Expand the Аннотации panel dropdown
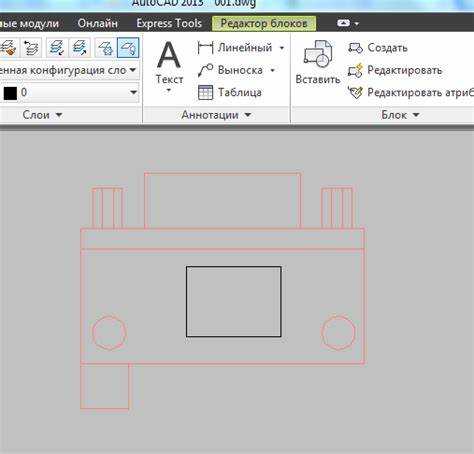Screen dimensions: 474x454 (248, 115)
